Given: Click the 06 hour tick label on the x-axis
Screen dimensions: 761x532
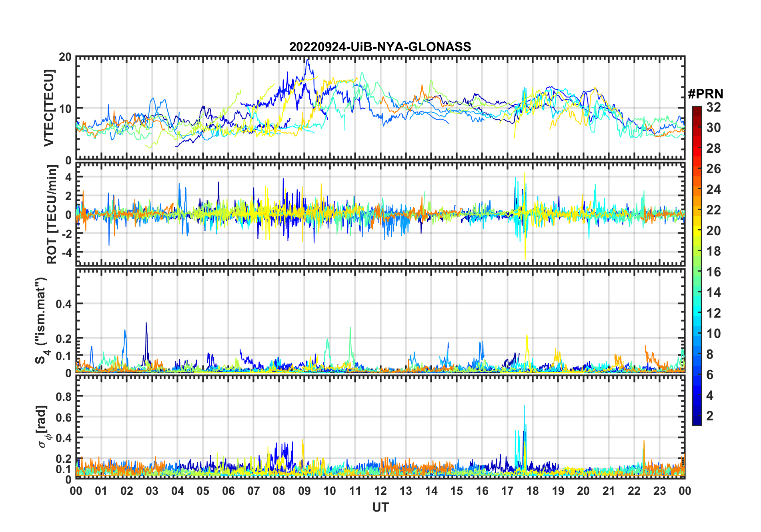Looking at the screenshot, I should [228, 491].
